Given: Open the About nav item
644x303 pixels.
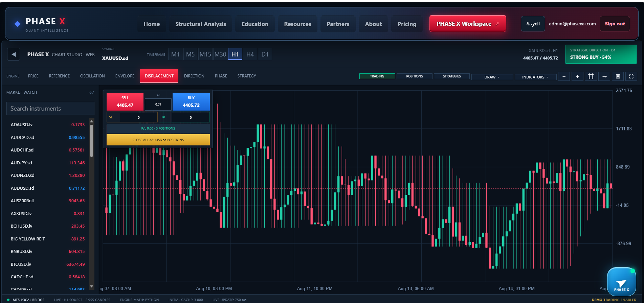Looking at the screenshot, I should [373, 24].
